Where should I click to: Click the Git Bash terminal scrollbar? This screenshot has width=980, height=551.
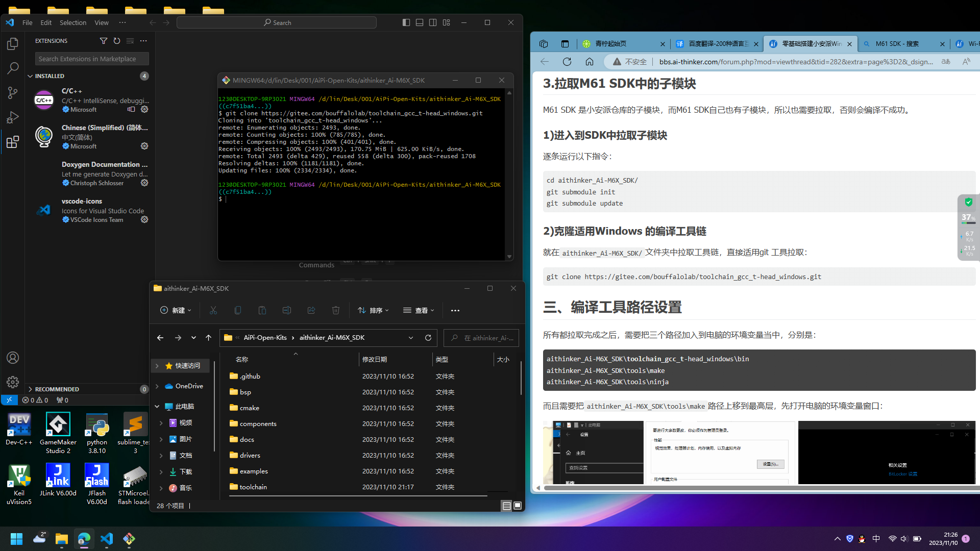pyautogui.click(x=509, y=174)
